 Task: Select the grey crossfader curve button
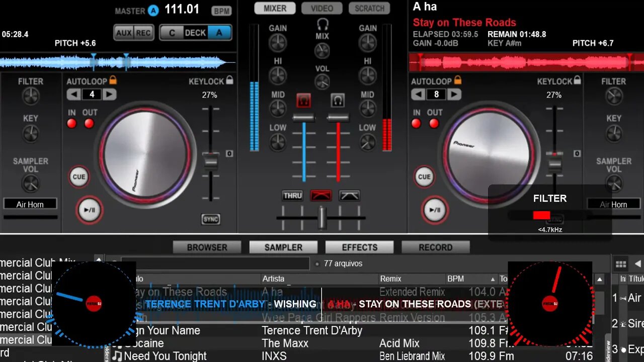pyautogui.click(x=349, y=196)
